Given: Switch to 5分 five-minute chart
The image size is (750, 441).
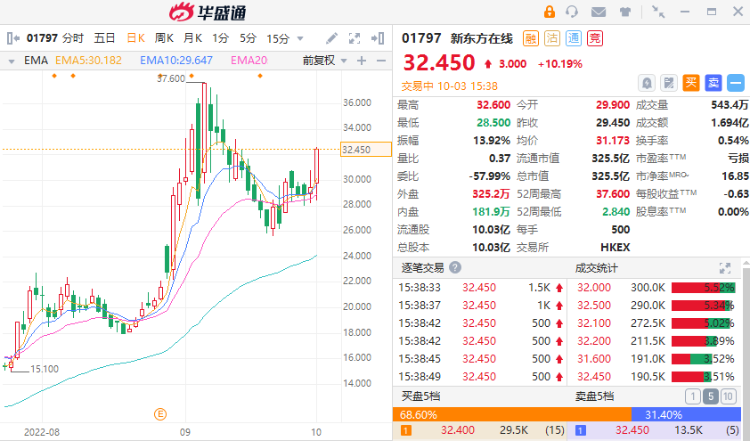Looking at the screenshot, I should (x=248, y=38).
